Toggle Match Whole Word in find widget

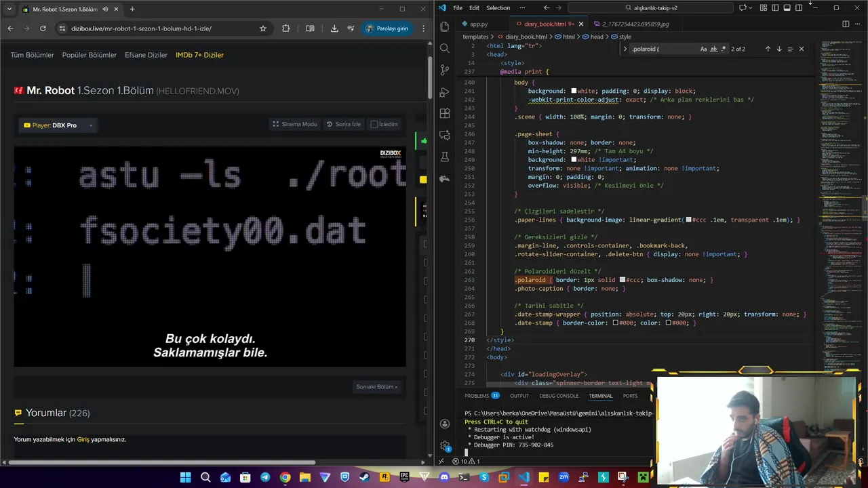click(713, 49)
